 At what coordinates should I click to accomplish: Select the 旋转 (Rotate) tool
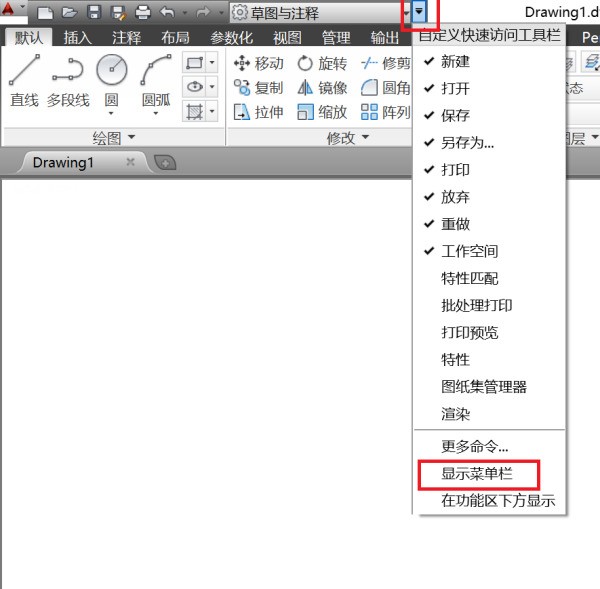[x=322, y=63]
